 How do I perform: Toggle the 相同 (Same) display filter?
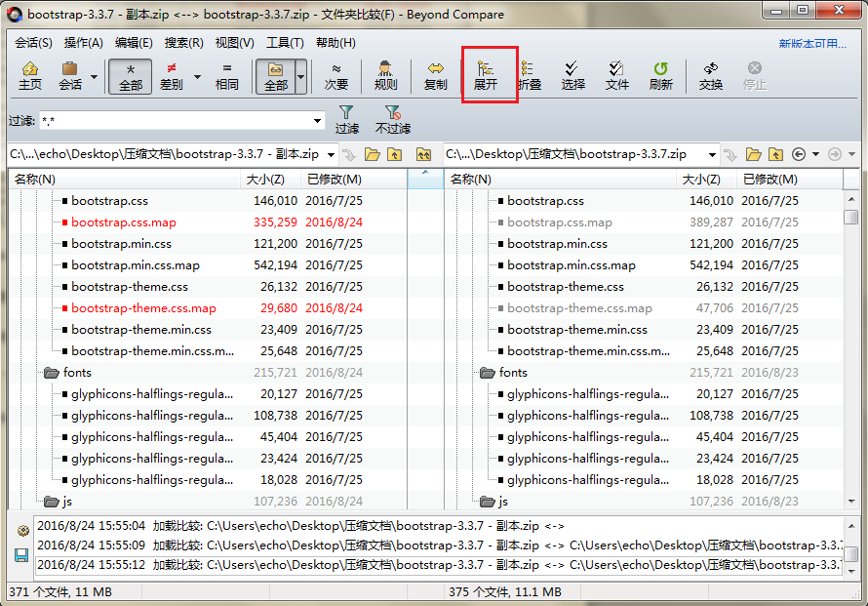pos(227,75)
